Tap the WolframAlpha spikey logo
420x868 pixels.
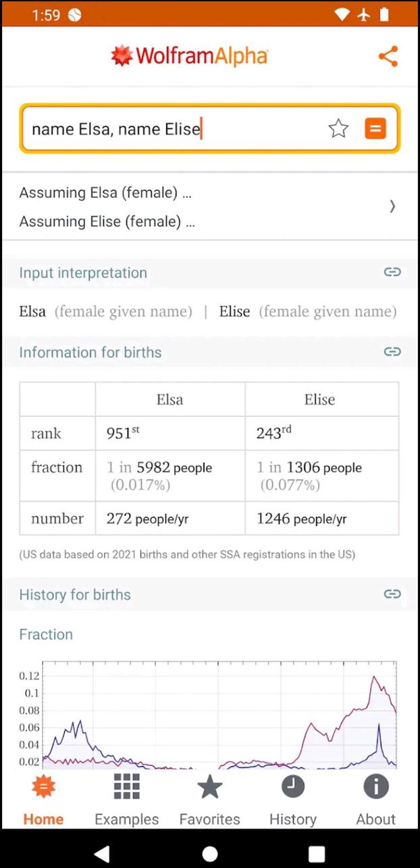tap(120, 55)
